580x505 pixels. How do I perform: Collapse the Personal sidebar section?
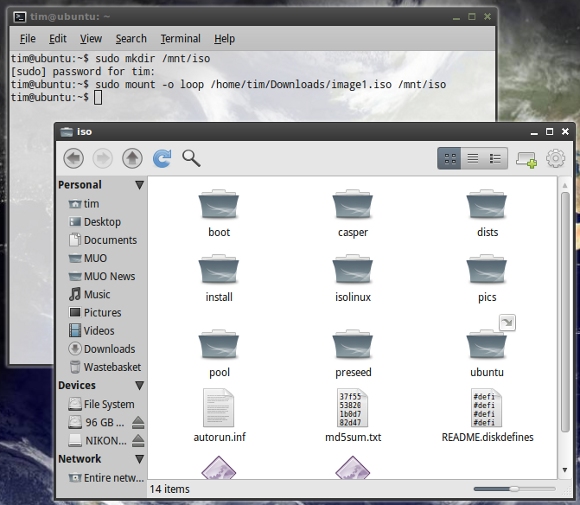coord(139,185)
